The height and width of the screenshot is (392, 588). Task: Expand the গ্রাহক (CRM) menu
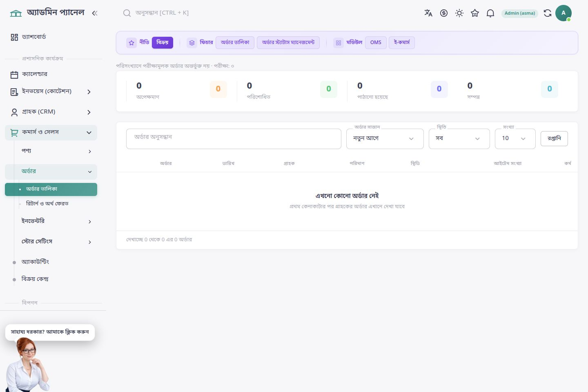[51, 112]
